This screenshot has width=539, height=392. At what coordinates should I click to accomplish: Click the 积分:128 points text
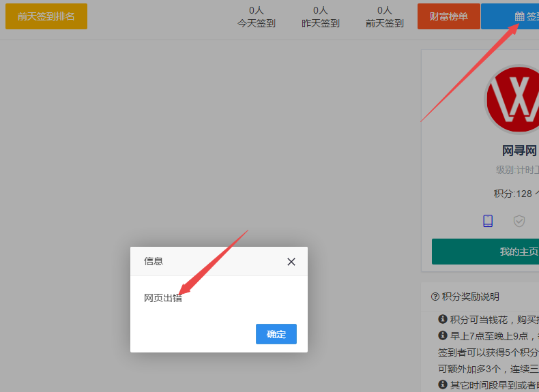point(513,194)
